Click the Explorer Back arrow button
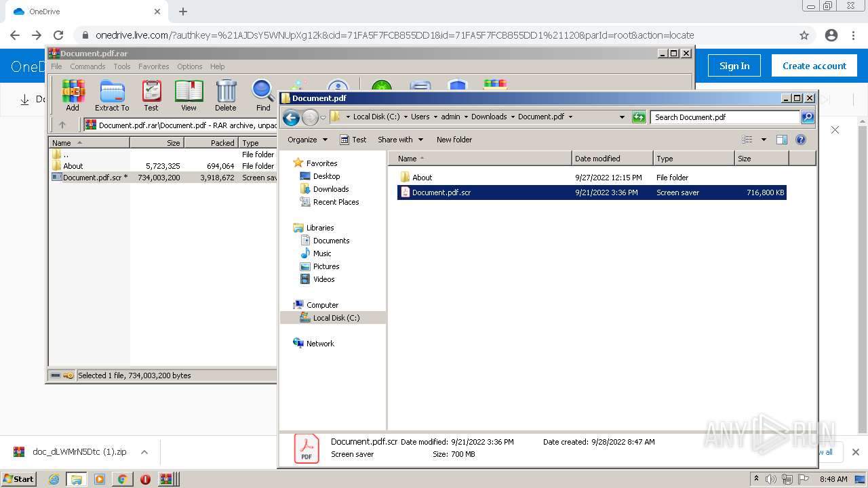Viewport: 868px width, 488px height. click(292, 117)
